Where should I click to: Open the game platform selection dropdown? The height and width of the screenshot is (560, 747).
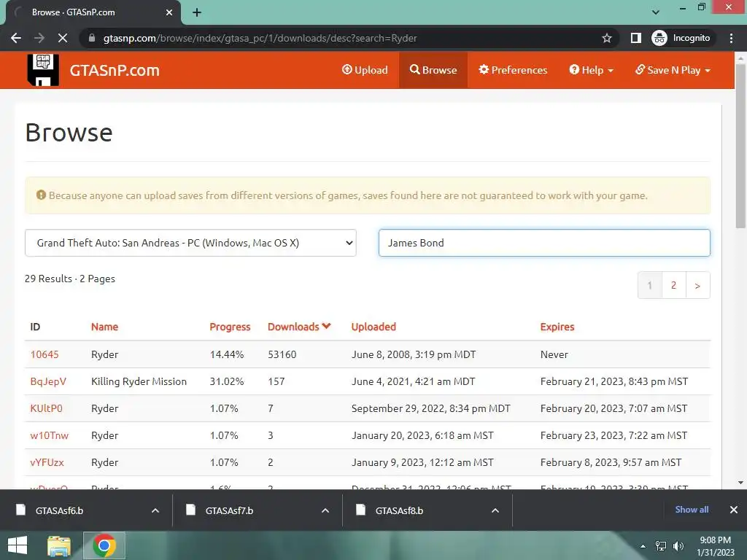tap(190, 243)
